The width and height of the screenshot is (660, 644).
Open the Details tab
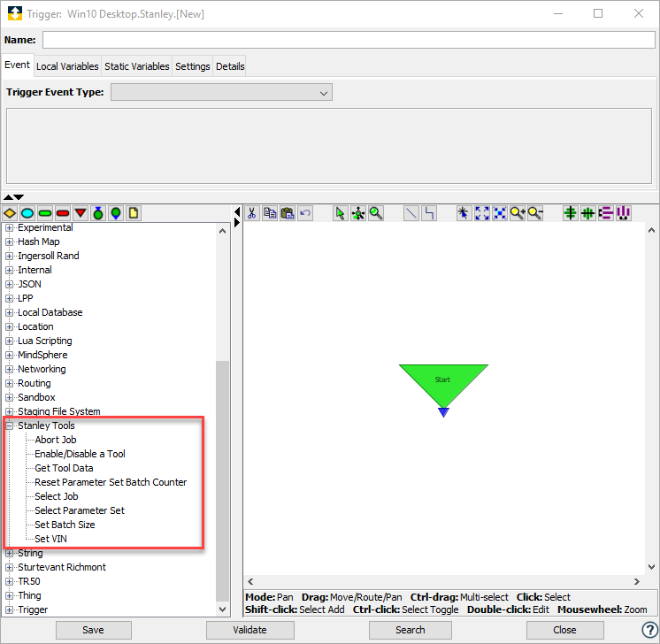(x=230, y=66)
